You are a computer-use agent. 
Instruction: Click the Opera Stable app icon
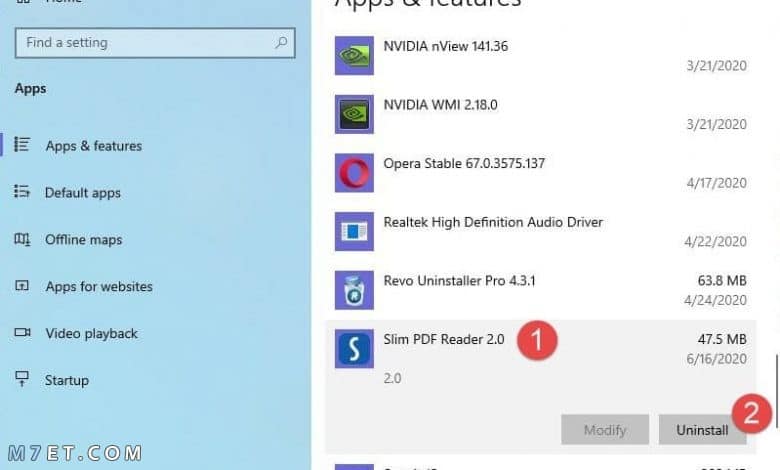(354, 173)
